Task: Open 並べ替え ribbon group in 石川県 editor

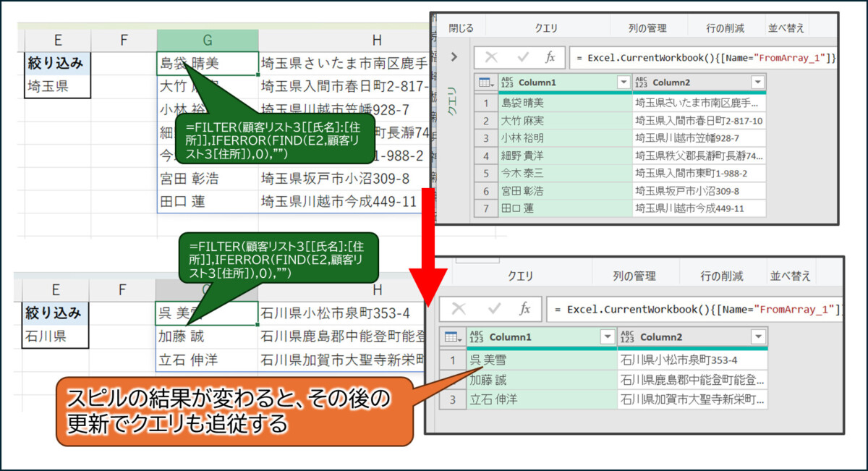Action: pos(791,276)
